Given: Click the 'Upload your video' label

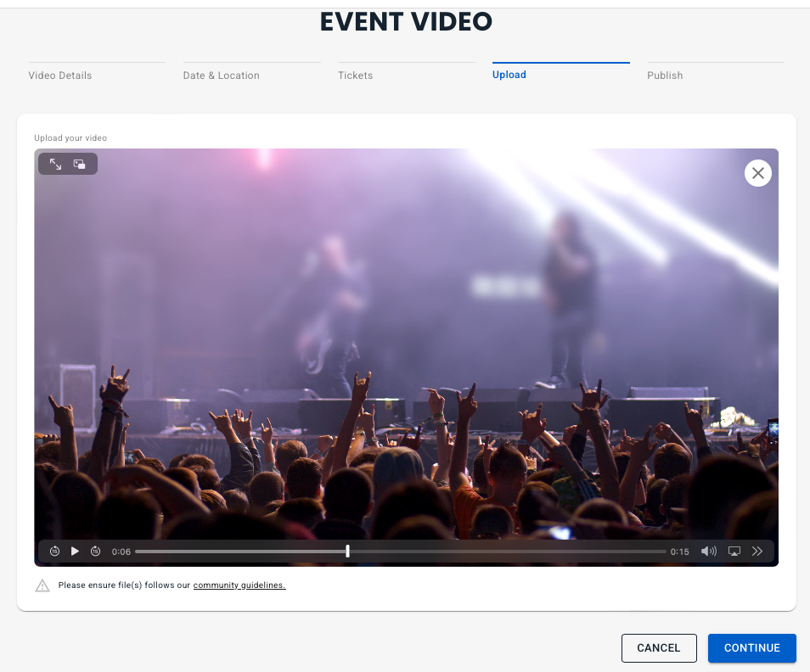Looking at the screenshot, I should 70,137.
